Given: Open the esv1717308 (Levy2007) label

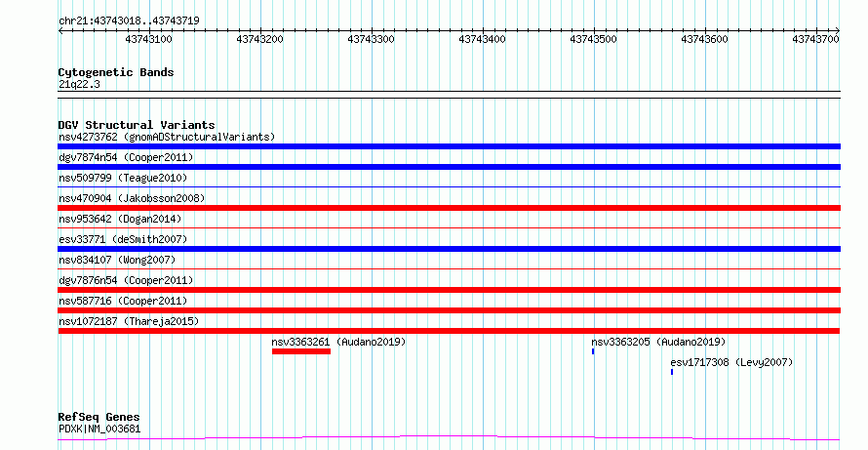Looking at the screenshot, I should 731,362.
